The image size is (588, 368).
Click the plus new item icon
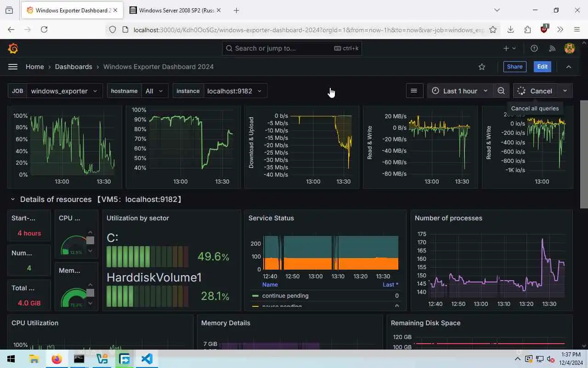[x=509, y=48]
